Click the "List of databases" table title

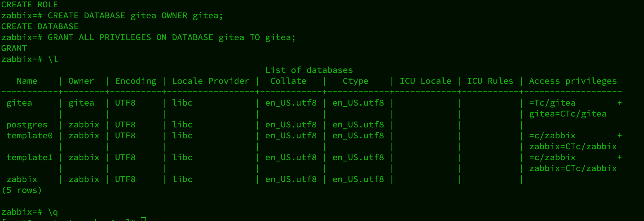tap(309, 70)
